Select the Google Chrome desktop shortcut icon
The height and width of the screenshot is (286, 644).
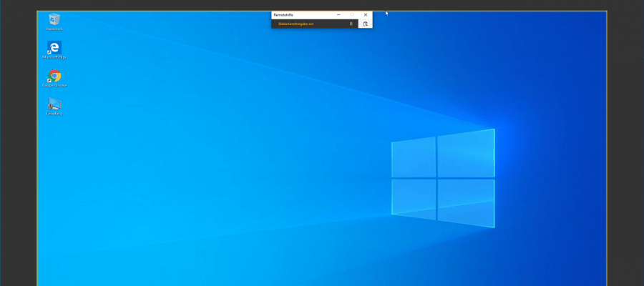(x=54, y=76)
